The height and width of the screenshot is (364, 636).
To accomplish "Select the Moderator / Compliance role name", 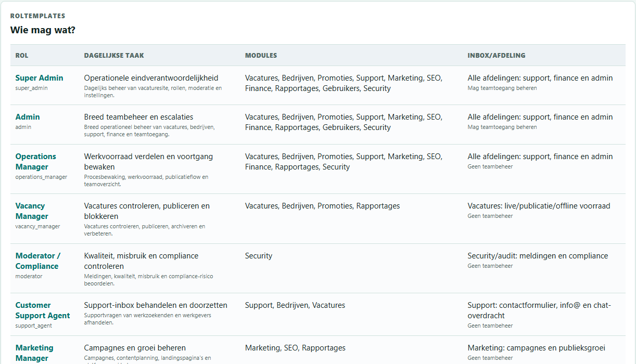I will pyautogui.click(x=38, y=261).
